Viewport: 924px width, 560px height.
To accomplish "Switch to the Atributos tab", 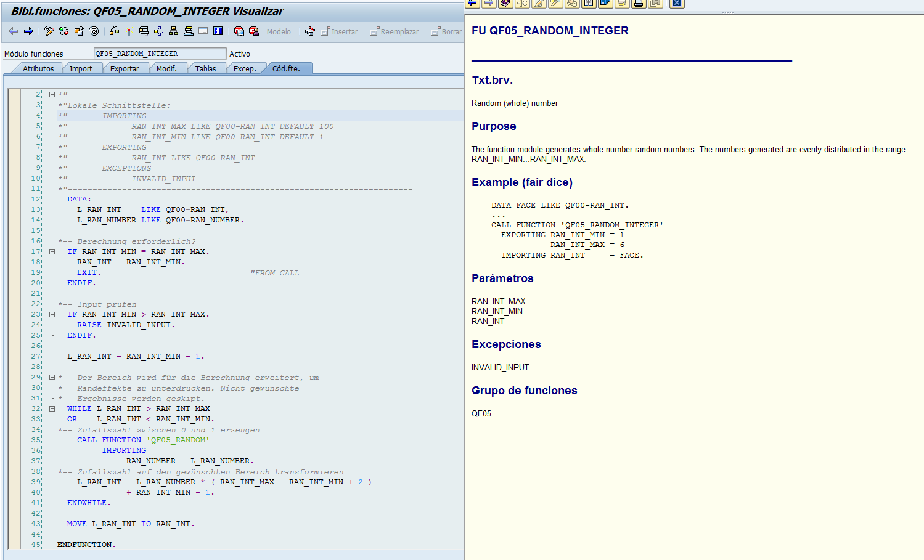I will pyautogui.click(x=38, y=68).
